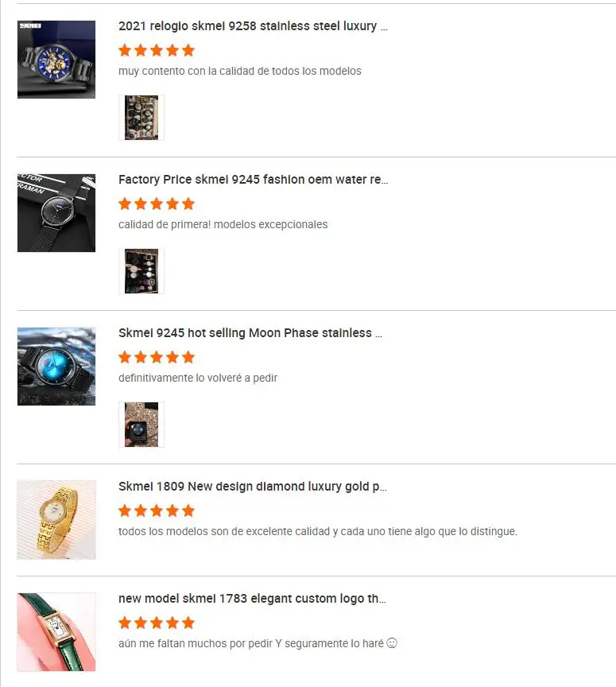
Task: Click five-star rating of Skmei 9258 review
Action: (157, 50)
